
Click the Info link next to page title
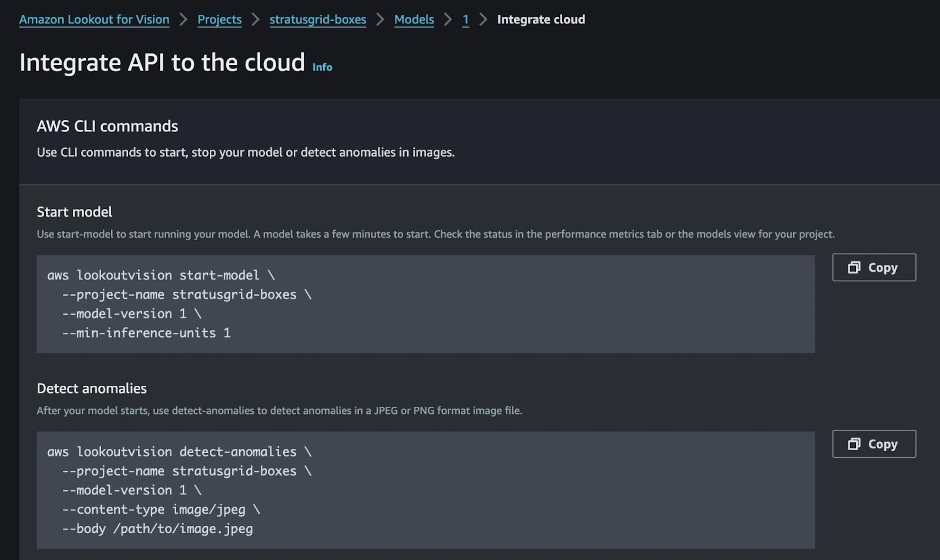coord(323,67)
